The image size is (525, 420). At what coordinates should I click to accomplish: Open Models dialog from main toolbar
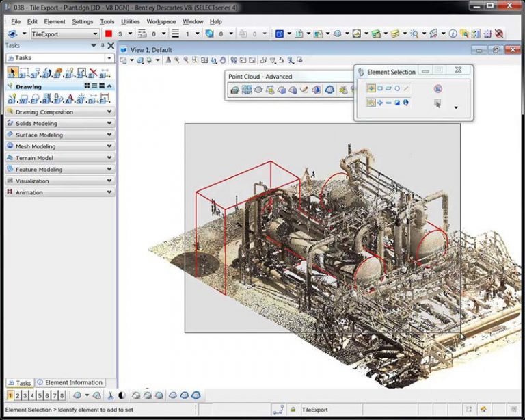pos(299,34)
